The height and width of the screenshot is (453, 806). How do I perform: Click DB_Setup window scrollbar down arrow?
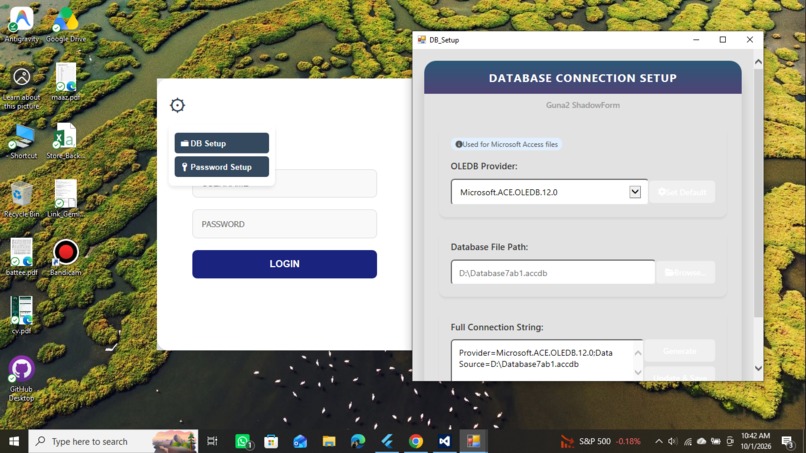pyautogui.click(x=758, y=368)
